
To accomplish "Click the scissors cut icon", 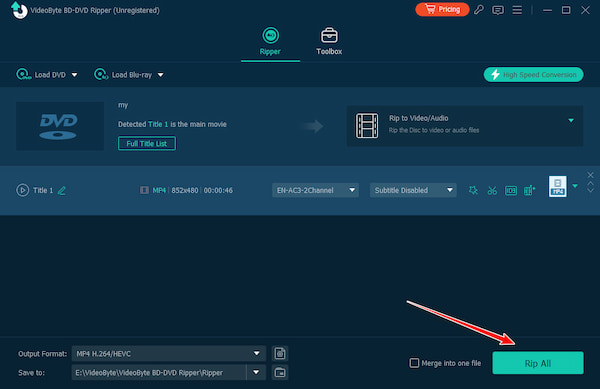I will tap(492, 190).
